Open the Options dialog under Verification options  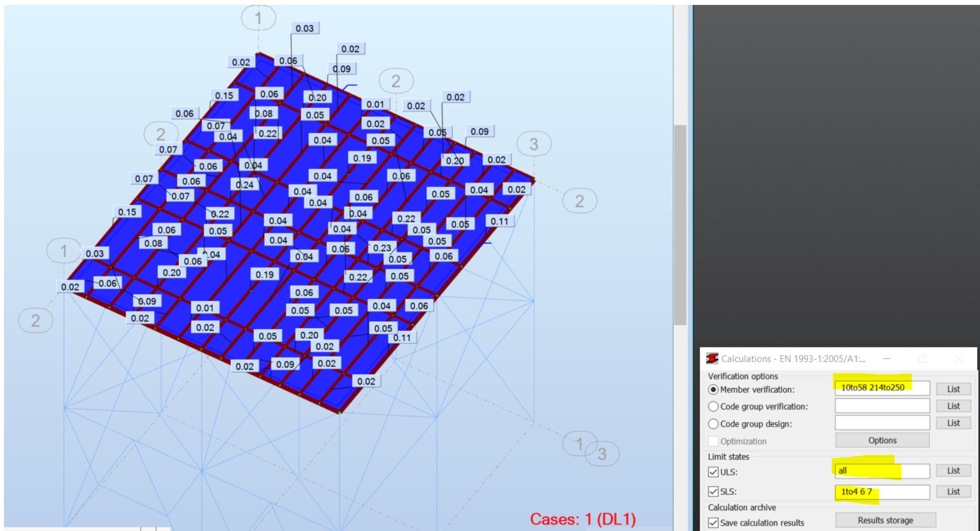[x=882, y=440]
